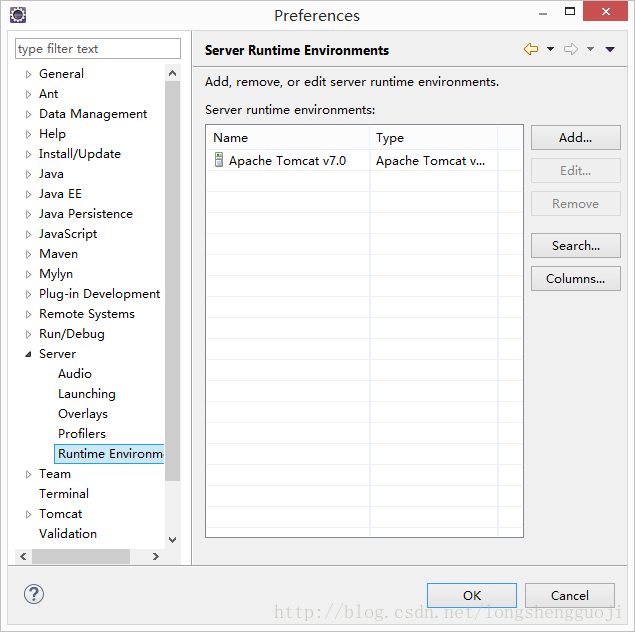The image size is (635, 632).
Task: Click the type filter text field
Action: coord(98,49)
